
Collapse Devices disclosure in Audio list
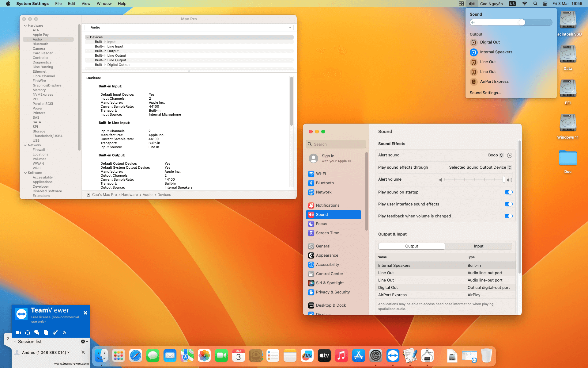(88, 37)
